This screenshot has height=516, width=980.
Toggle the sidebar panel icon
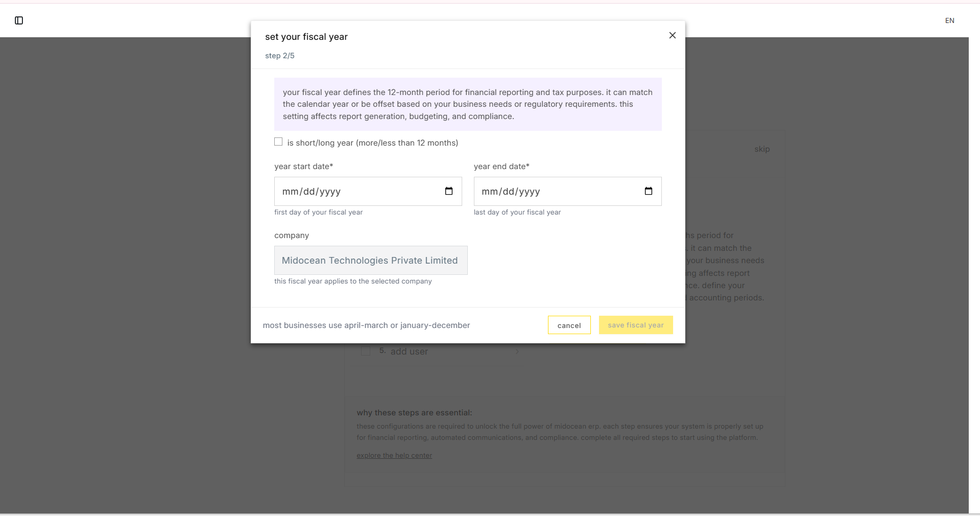[x=19, y=20]
